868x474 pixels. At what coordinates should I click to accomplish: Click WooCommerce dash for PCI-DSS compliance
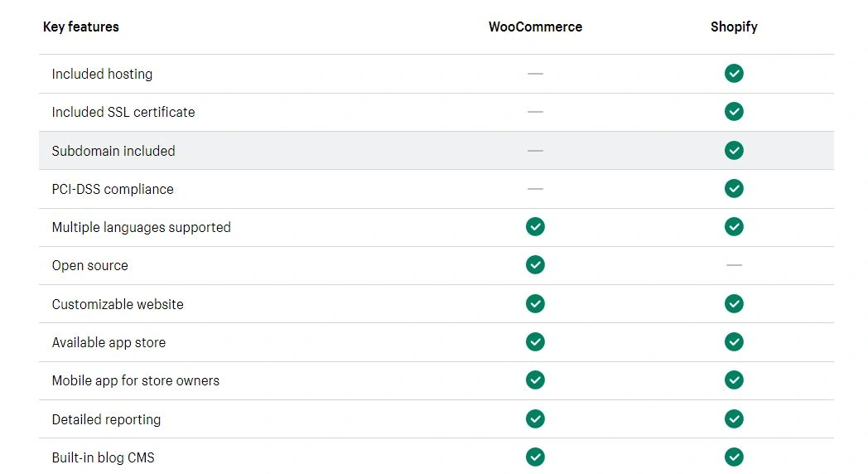tap(535, 189)
